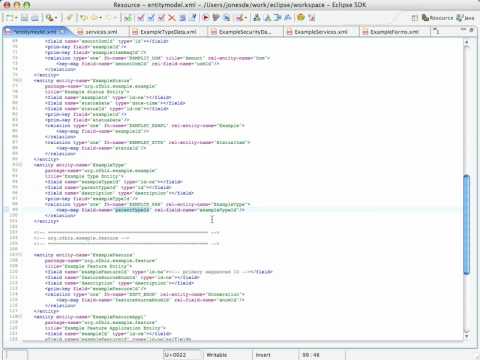Click the pink icon after yellow package
Image resolution: width=480 pixels, height=360 pixels.
(x=312, y=18)
